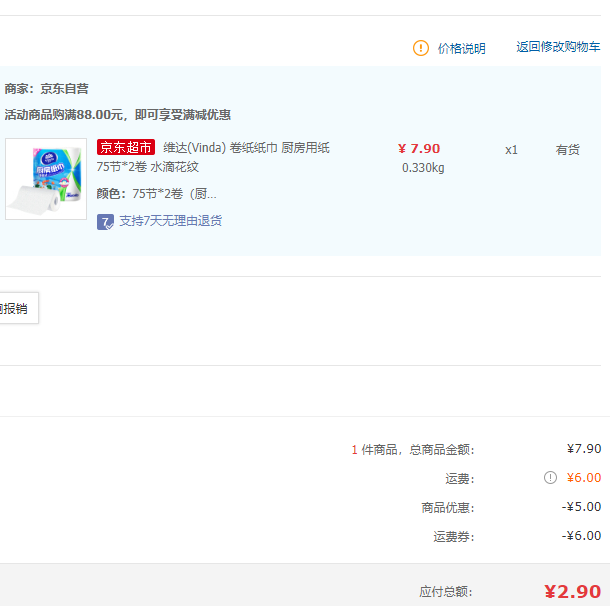Screen dimensions: 610x606
Task: Open the 价格说明 link
Action: (461, 49)
